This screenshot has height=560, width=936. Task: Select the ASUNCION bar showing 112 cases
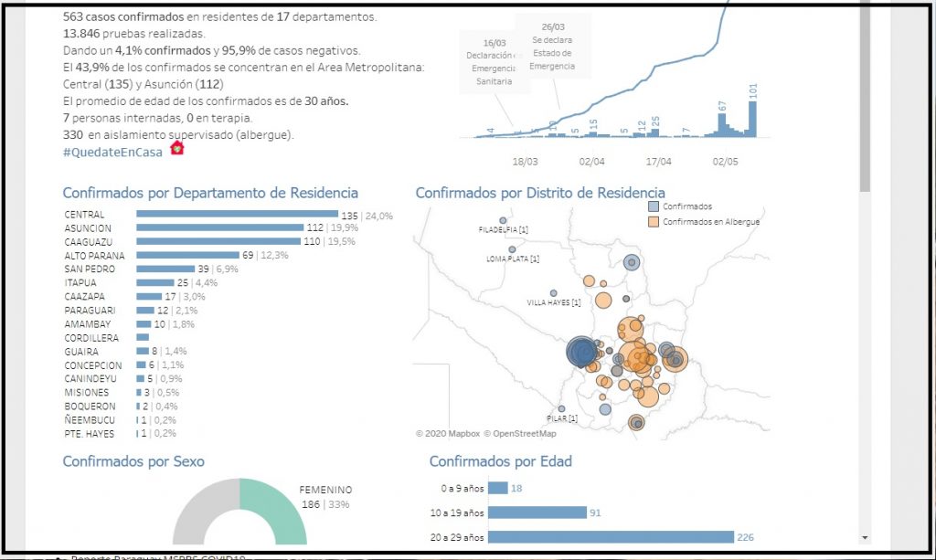219,228
